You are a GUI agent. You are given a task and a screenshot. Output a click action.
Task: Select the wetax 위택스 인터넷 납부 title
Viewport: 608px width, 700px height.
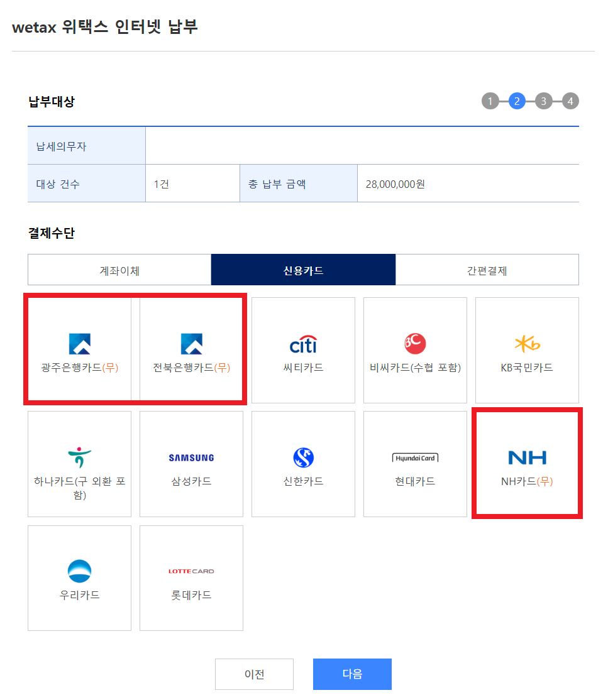tap(105, 27)
